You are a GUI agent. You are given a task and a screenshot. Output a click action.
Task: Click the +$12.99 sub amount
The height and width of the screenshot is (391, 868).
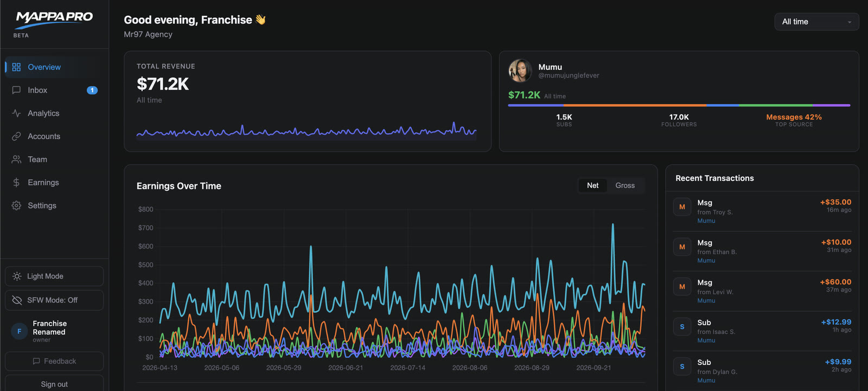click(x=836, y=322)
